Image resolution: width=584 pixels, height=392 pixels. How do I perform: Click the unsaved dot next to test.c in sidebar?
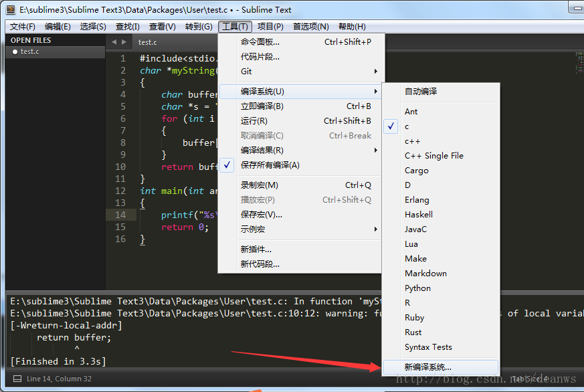[x=15, y=52]
